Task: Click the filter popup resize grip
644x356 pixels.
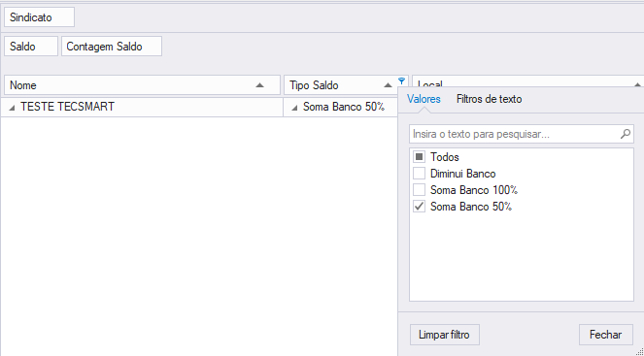Action: click(x=639, y=351)
